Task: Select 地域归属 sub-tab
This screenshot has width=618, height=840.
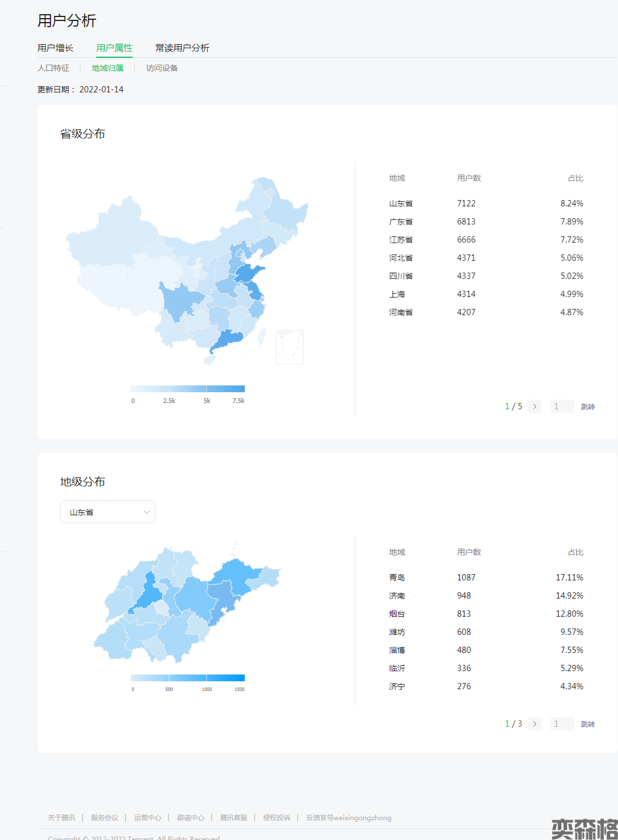Action: (x=108, y=68)
